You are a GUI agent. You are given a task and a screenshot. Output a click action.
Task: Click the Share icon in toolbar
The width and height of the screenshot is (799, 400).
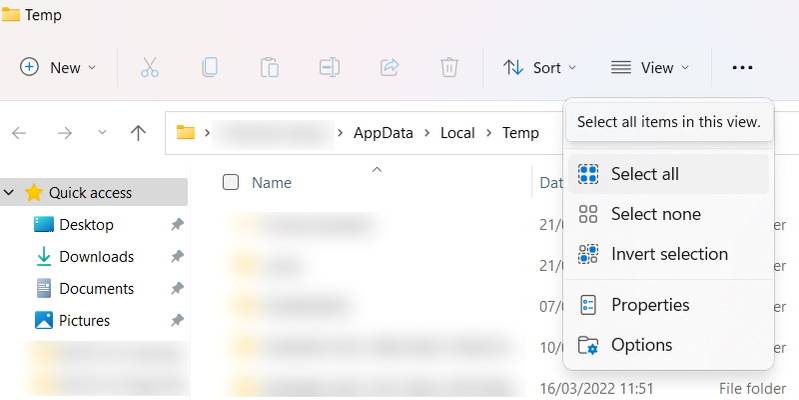click(x=389, y=67)
